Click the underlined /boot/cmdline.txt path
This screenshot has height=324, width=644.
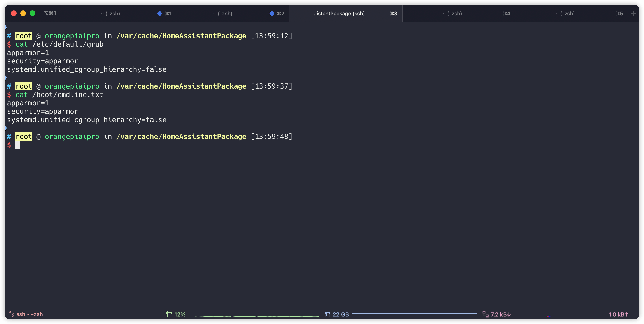tap(68, 95)
